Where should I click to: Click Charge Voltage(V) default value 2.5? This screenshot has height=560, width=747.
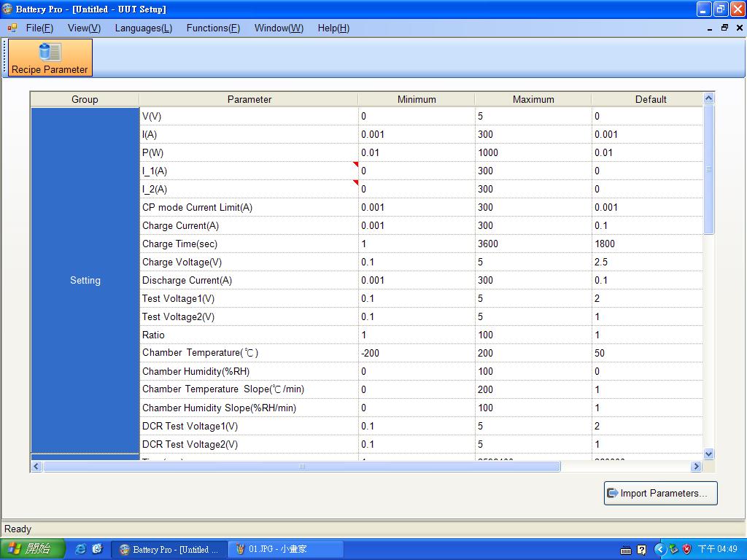point(648,262)
